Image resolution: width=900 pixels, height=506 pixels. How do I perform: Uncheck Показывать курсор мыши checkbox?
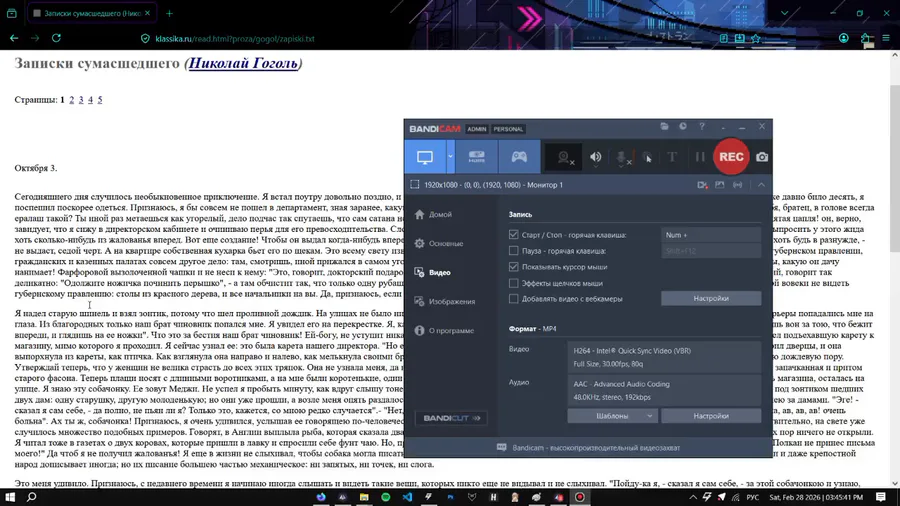[513, 267]
